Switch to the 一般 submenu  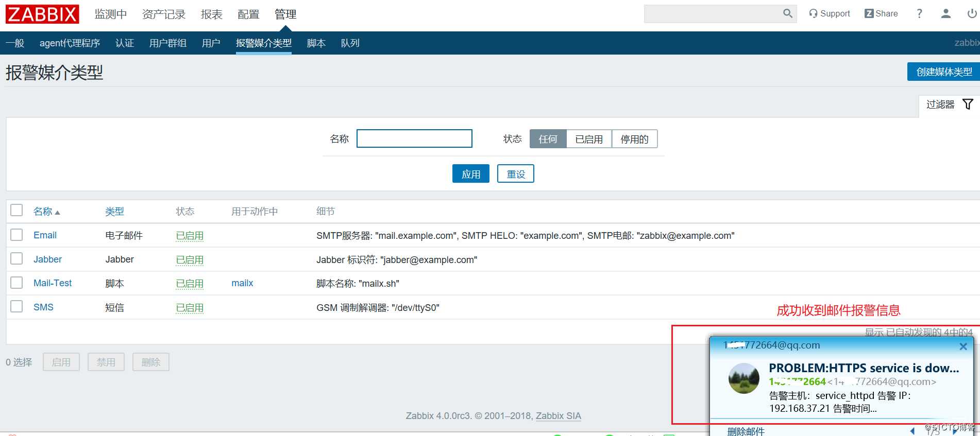coord(15,43)
